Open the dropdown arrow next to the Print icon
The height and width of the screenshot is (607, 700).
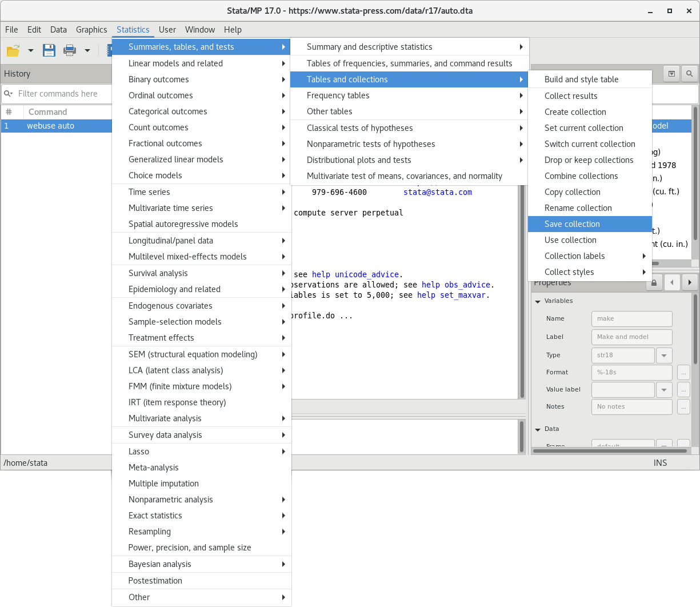87,50
